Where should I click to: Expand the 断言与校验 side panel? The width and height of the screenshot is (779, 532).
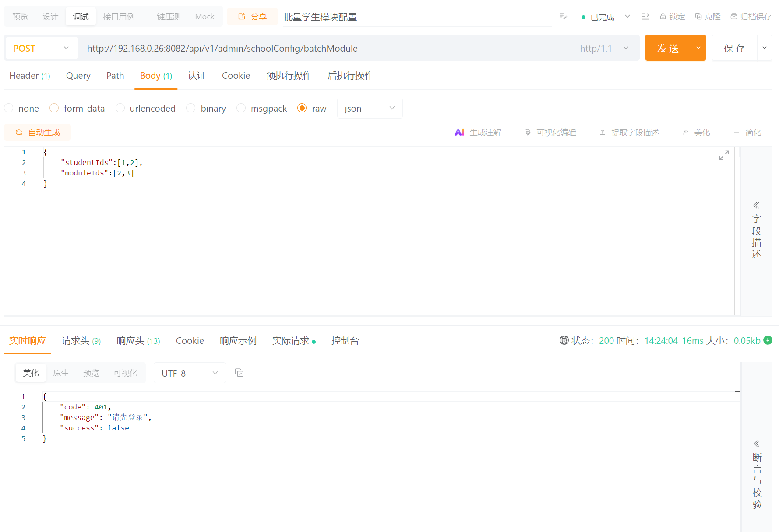pyautogui.click(x=757, y=474)
